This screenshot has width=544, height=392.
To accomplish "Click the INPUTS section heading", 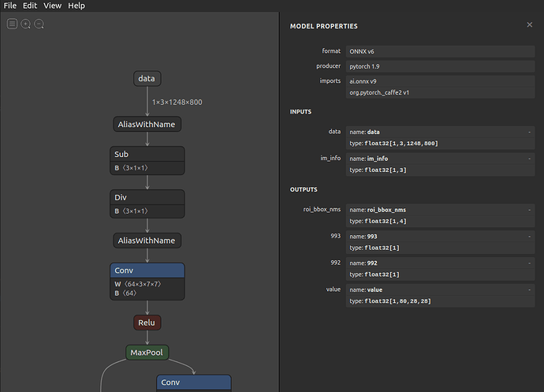I will (x=300, y=112).
